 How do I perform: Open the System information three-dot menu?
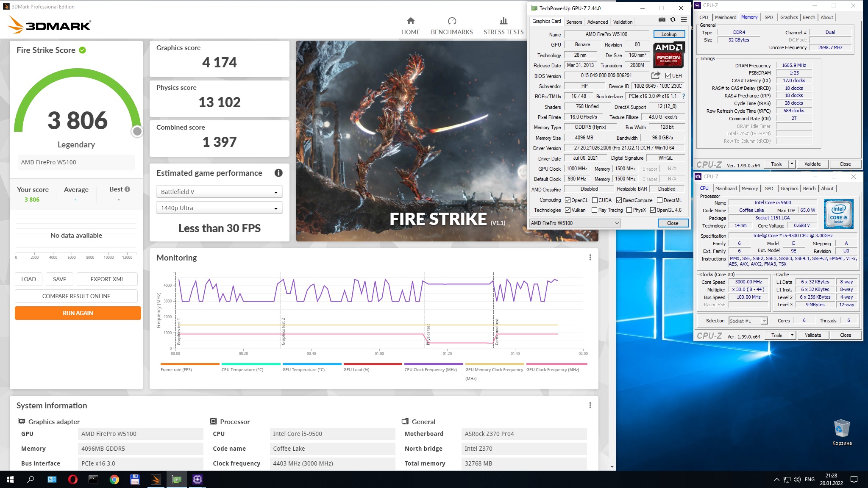click(590, 405)
